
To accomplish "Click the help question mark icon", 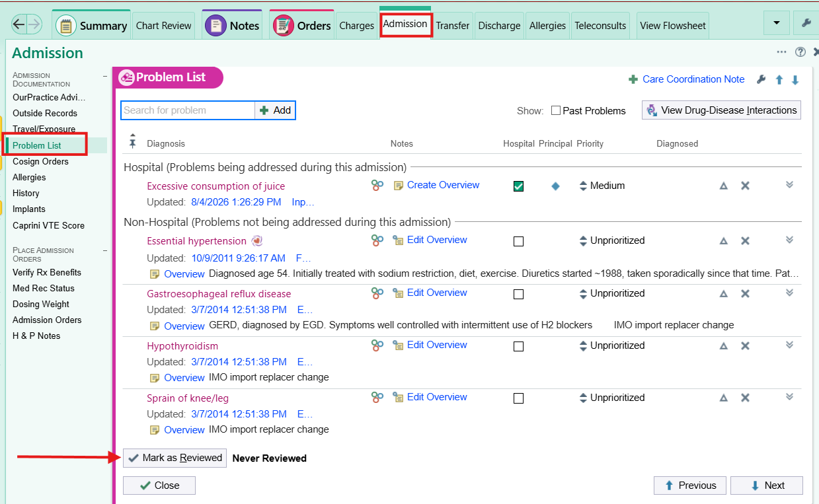I will tap(800, 52).
